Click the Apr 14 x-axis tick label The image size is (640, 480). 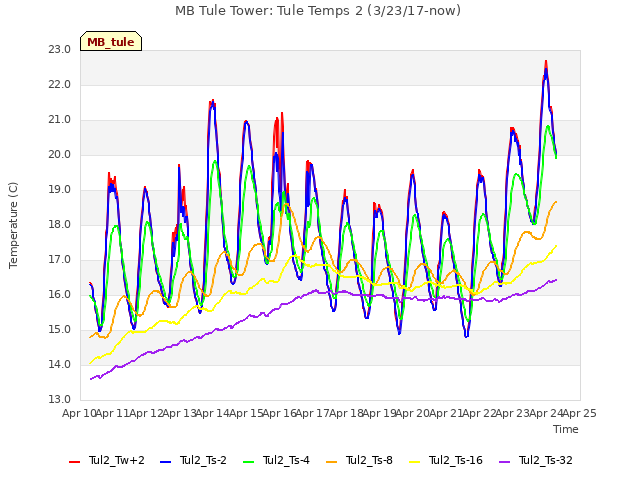tap(213, 413)
